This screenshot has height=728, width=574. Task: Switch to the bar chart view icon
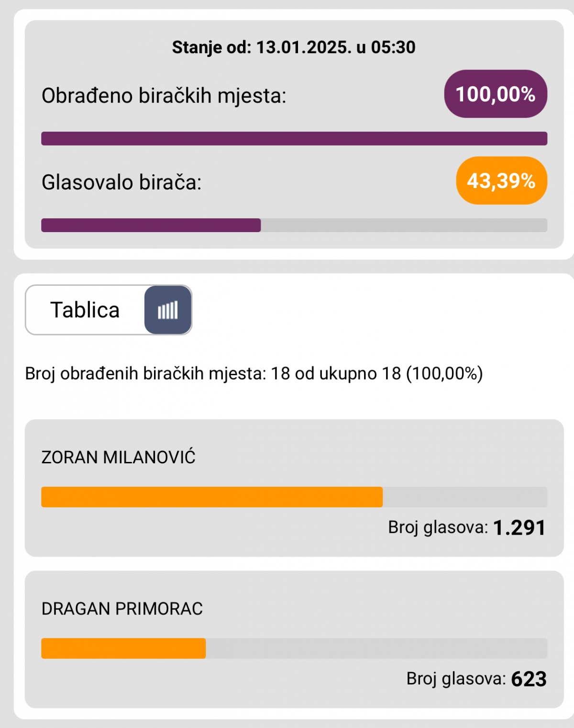click(x=168, y=310)
